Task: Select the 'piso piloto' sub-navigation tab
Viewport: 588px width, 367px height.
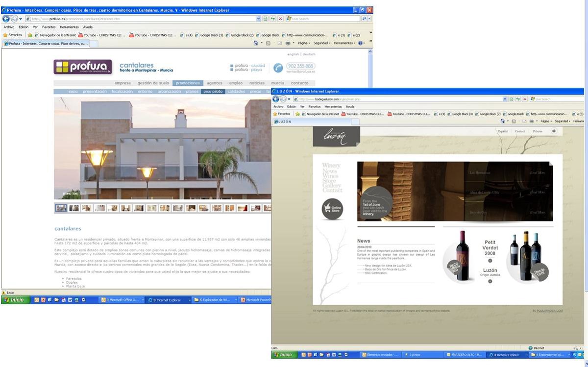Action: click(x=213, y=92)
